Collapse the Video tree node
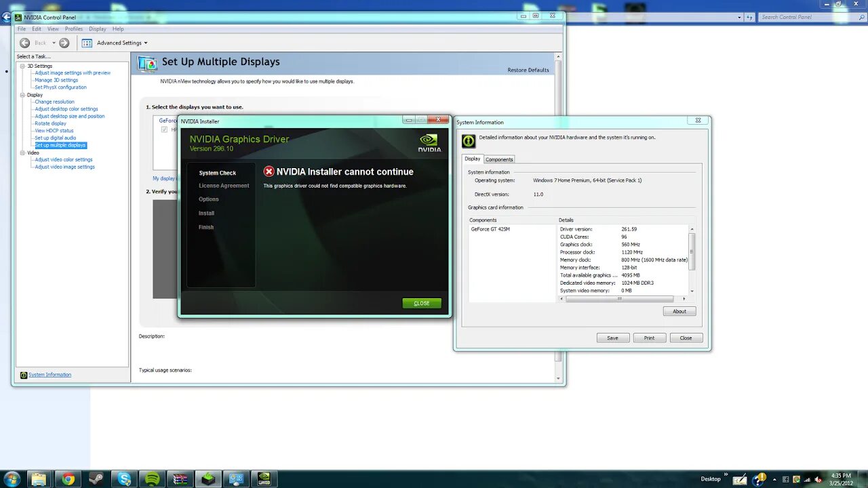The height and width of the screenshot is (488, 868). click(x=22, y=152)
